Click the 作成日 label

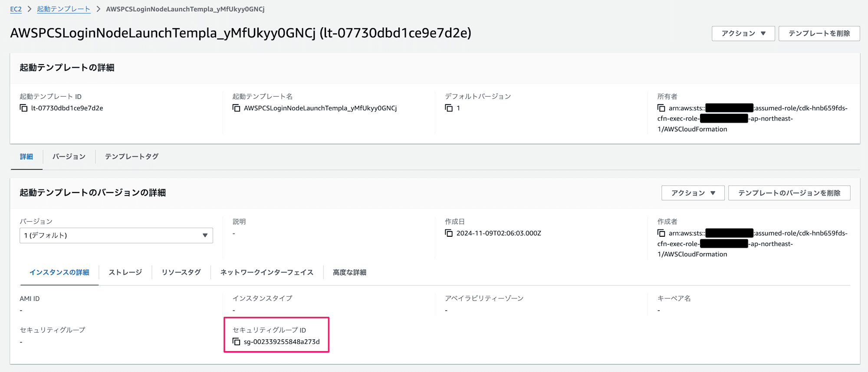(x=455, y=222)
